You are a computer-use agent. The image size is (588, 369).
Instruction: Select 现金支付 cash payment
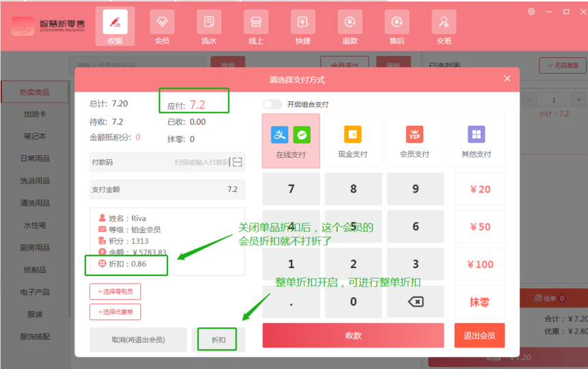(353, 141)
